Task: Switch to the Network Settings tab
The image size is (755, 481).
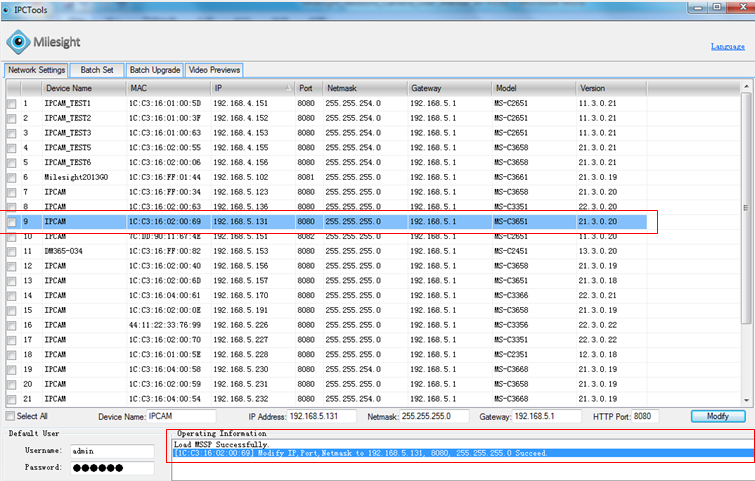Action: click(36, 70)
